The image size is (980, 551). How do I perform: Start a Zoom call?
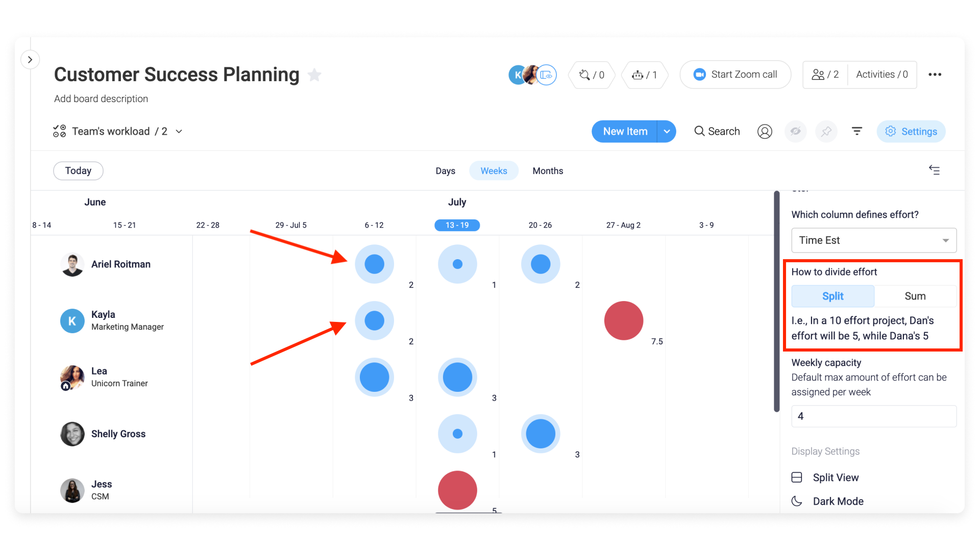pyautogui.click(x=736, y=74)
